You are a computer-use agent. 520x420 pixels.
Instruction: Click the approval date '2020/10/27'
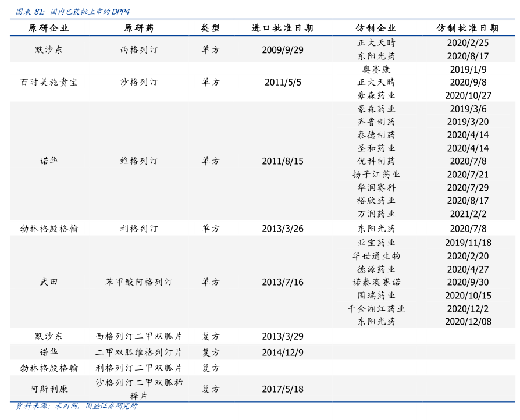point(468,95)
